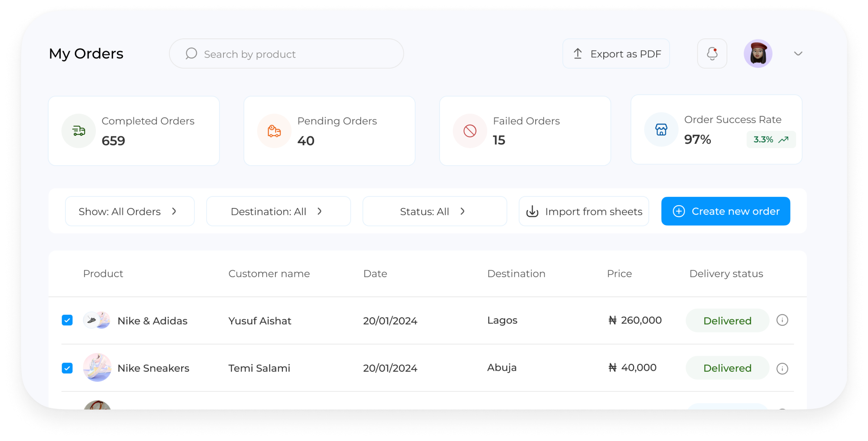Open the Show: All Orders filter
Viewport: 868px width, 441px height.
[130, 211]
